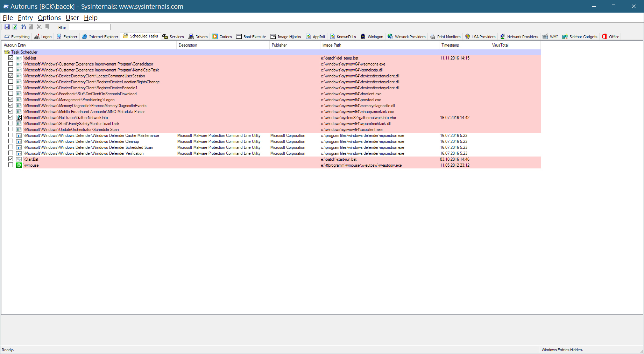Switch to the Logon tab
Viewport: 644px width, 354px height.
pyautogui.click(x=43, y=37)
